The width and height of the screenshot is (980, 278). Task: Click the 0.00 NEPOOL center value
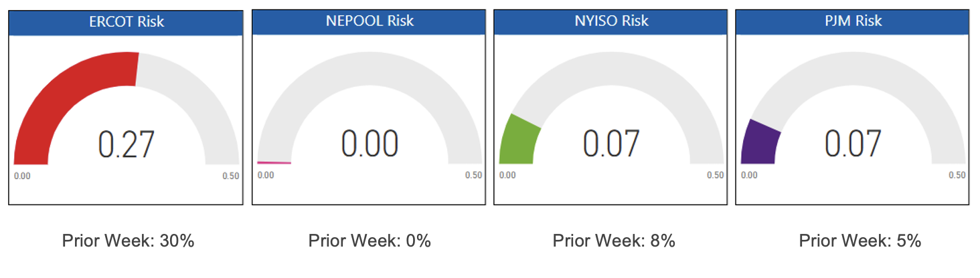click(x=369, y=143)
